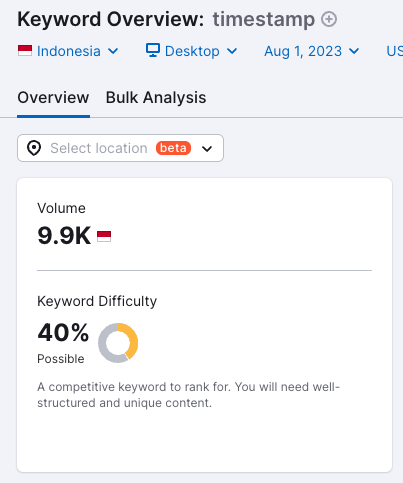This screenshot has width=403, height=483.
Task: Click inside the Select location field
Action: tap(120, 148)
